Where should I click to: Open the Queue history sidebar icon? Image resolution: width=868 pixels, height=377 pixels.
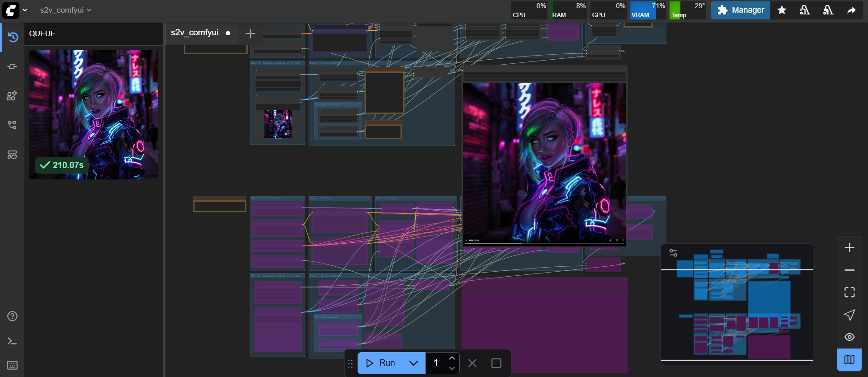13,37
